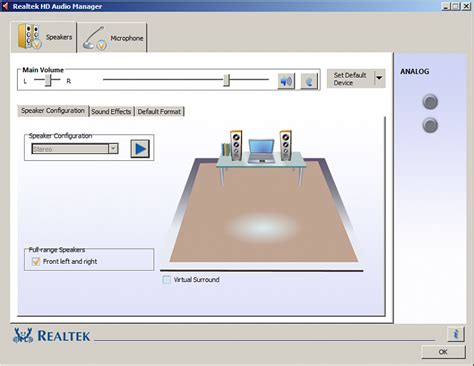Open the Set Default Device arrow menu
474x366 pixels.
[x=379, y=78]
